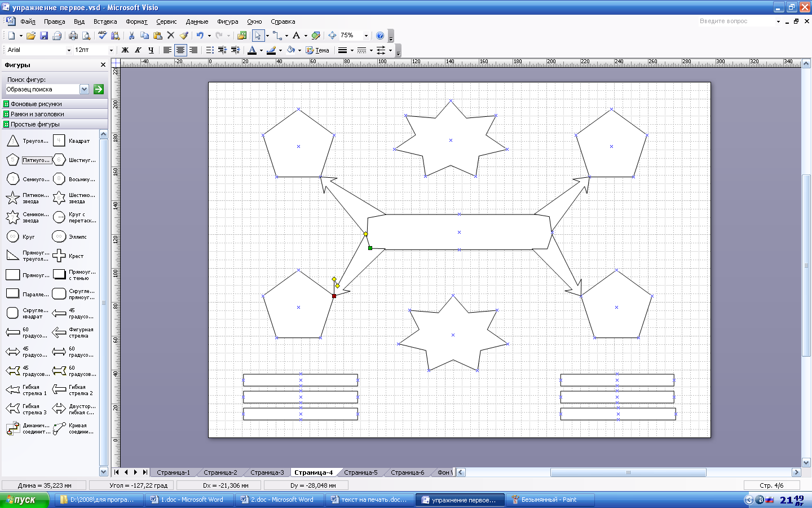This screenshot has height=508, width=812.
Task: Toggle right text alignment
Action: [x=193, y=50]
